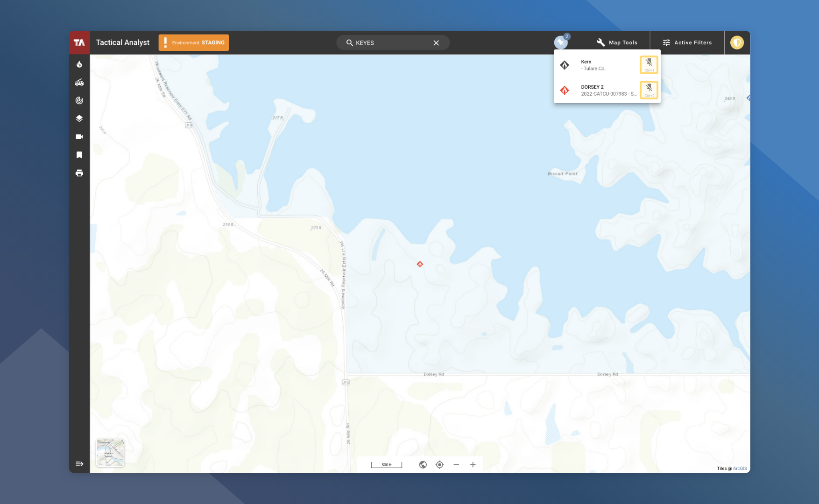Click the radar icon in sidebar

(x=79, y=100)
